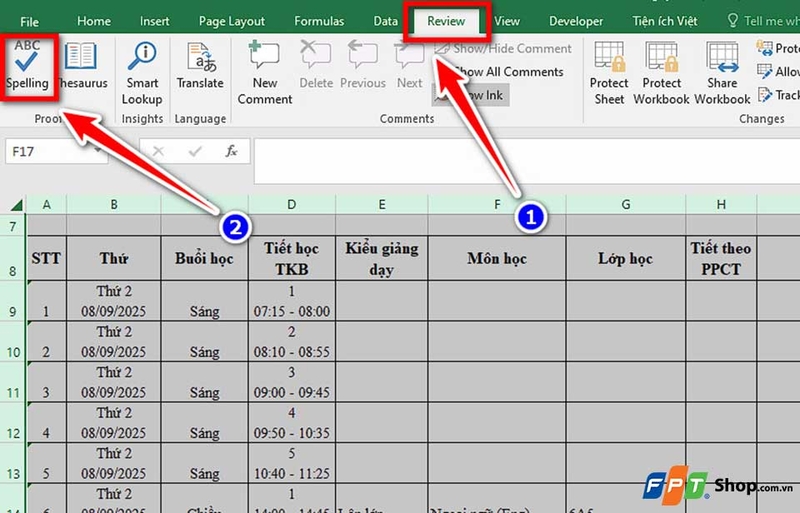Click Share Workbook
This screenshot has width=800, height=513.
[722, 74]
